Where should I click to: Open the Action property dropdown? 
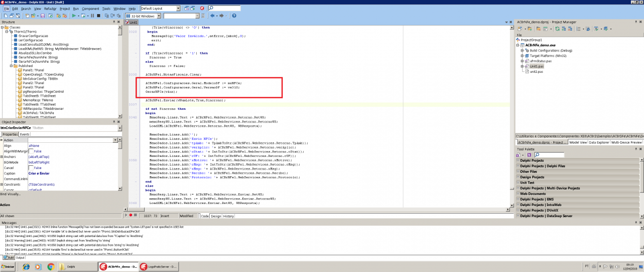click(x=116, y=140)
